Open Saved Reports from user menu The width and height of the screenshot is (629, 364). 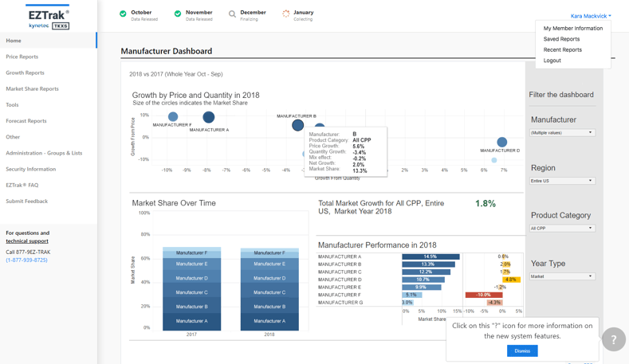[x=561, y=39]
